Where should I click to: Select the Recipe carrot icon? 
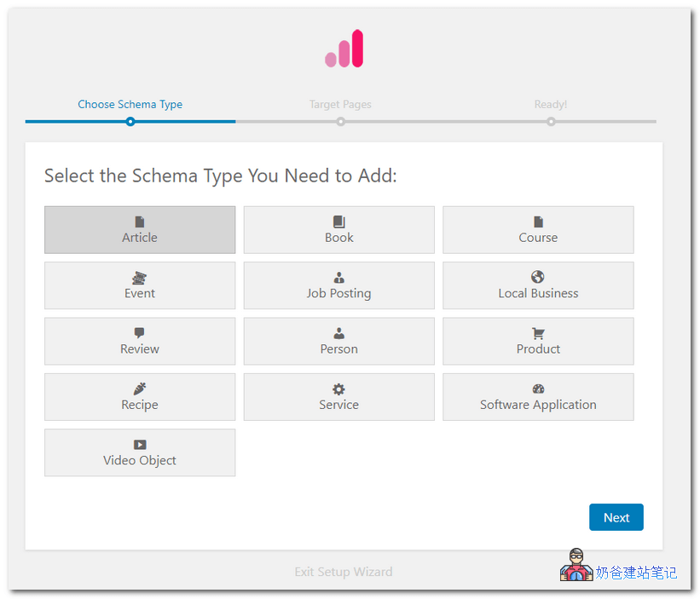coord(140,389)
